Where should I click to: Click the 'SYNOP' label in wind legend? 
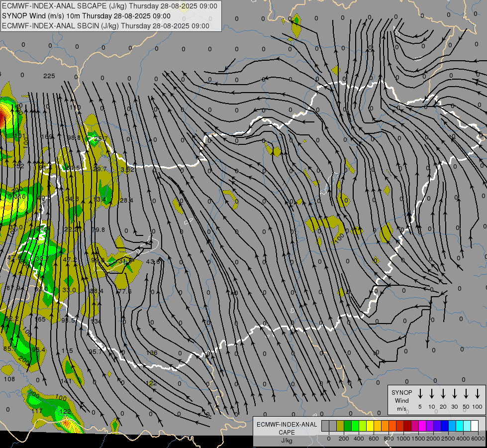tap(401, 393)
